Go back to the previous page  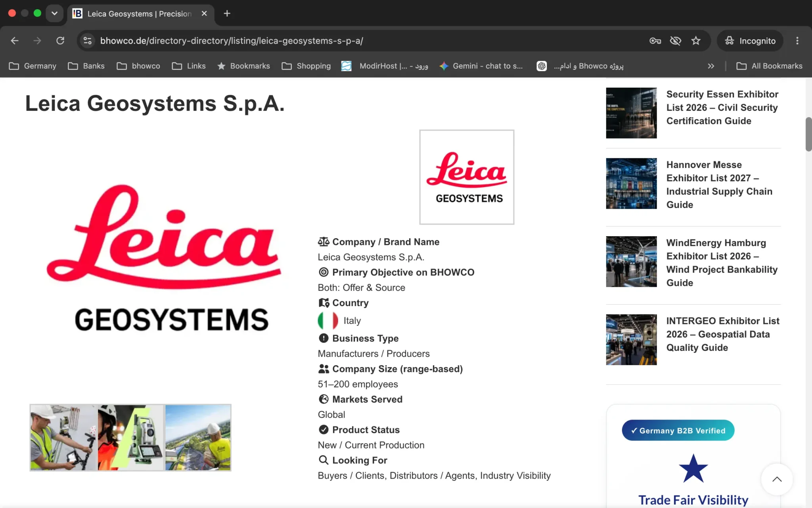[x=15, y=40]
